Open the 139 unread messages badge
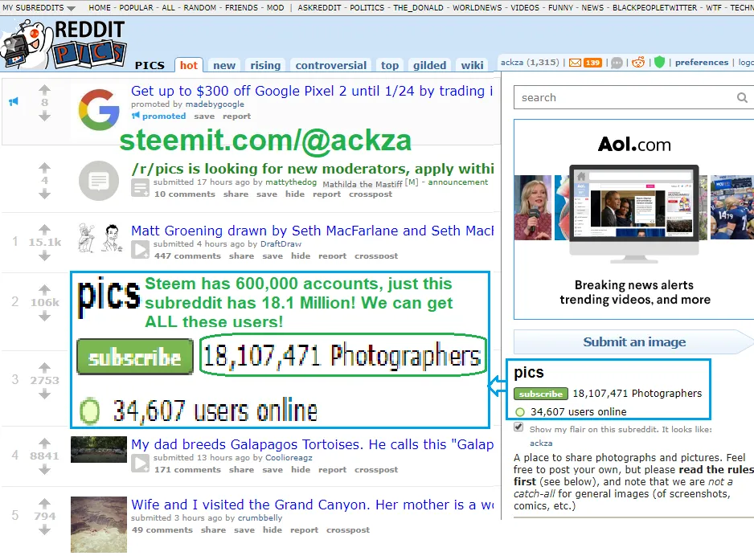The width and height of the screenshot is (754, 560). tap(592, 63)
